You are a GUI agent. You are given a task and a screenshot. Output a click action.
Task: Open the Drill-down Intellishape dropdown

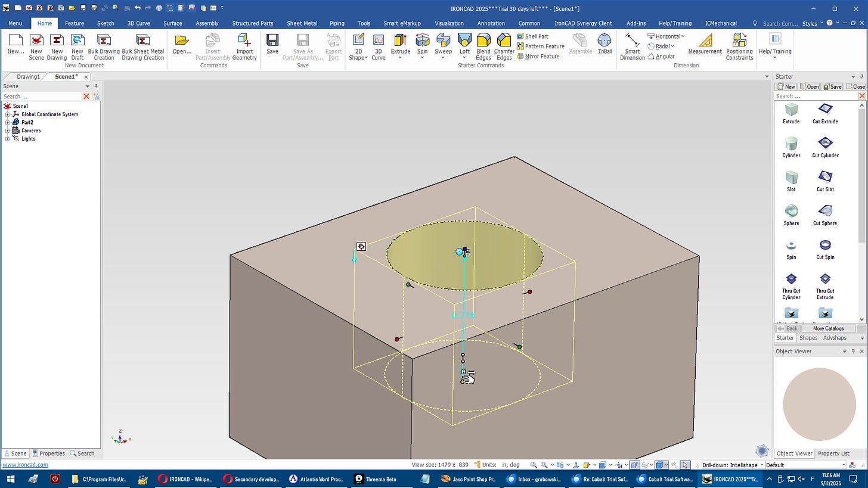(731, 465)
